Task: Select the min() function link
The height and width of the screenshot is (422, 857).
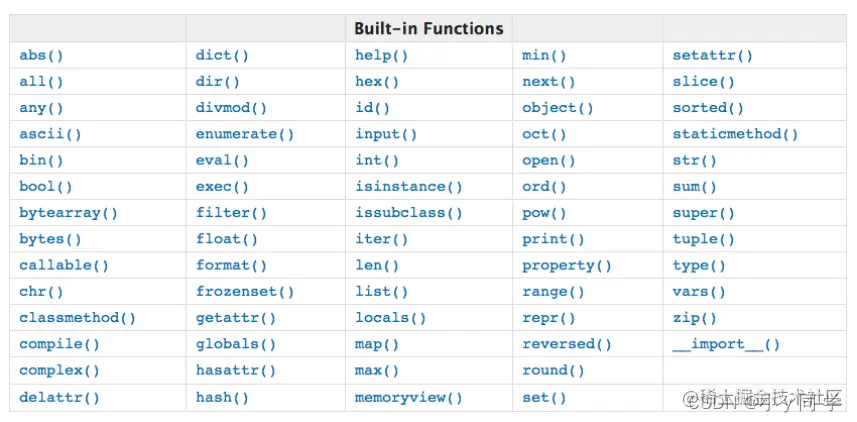Action: click(x=544, y=56)
